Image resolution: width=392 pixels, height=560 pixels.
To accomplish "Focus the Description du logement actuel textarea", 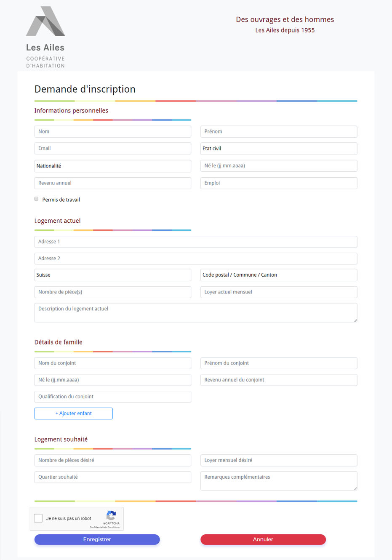I will pos(196,312).
